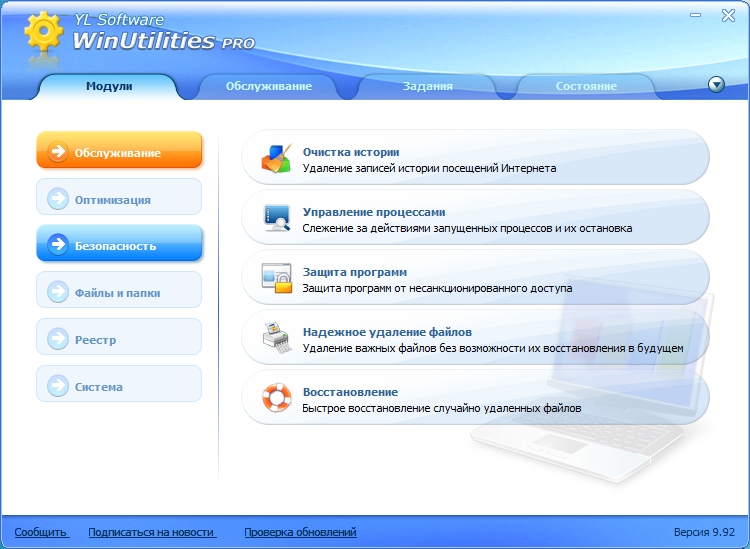Click the Надежное удаление файлов shredder icon
The height and width of the screenshot is (549, 750).
pyautogui.click(x=276, y=338)
